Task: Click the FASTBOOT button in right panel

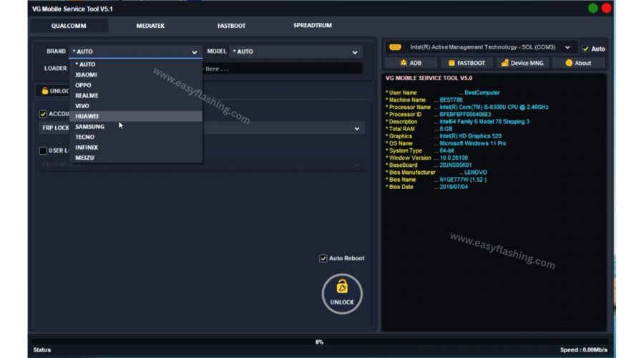Action: point(467,63)
